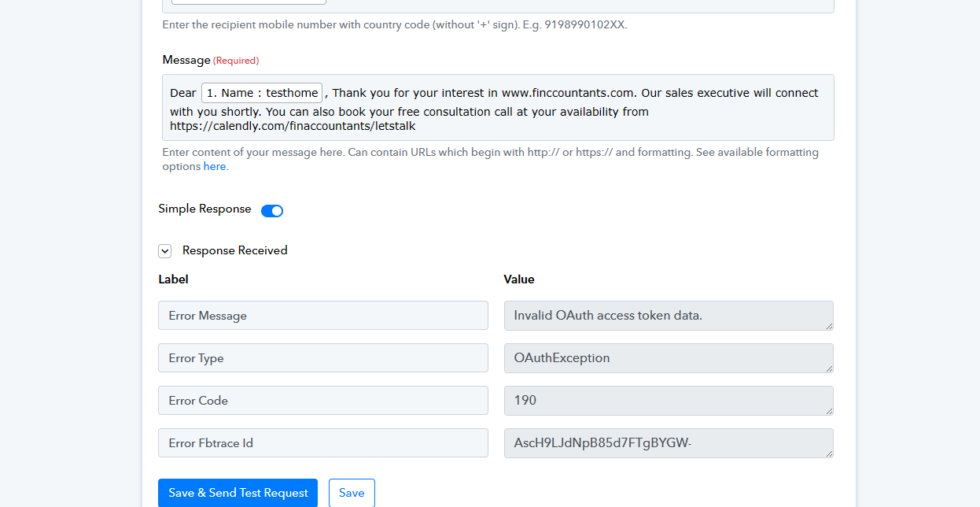
Task: Click the Error Message label field
Action: pyautogui.click(x=323, y=316)
